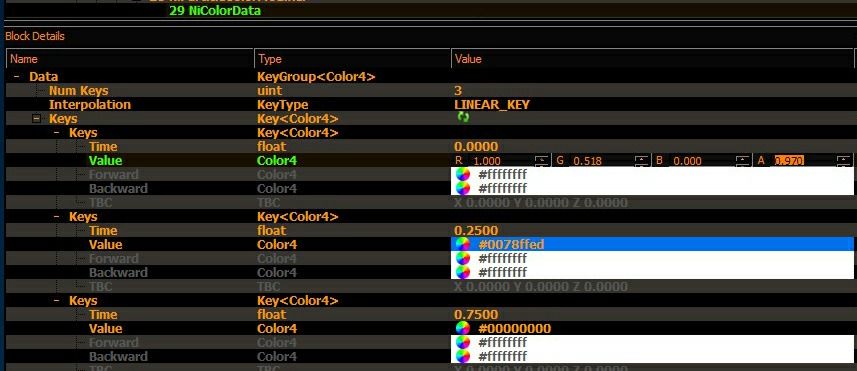The height and width of the screenshot is (371, 857).
Task: Collapse the boxed Keys array node
Action: pyautogui.click(x=37, y=119)
